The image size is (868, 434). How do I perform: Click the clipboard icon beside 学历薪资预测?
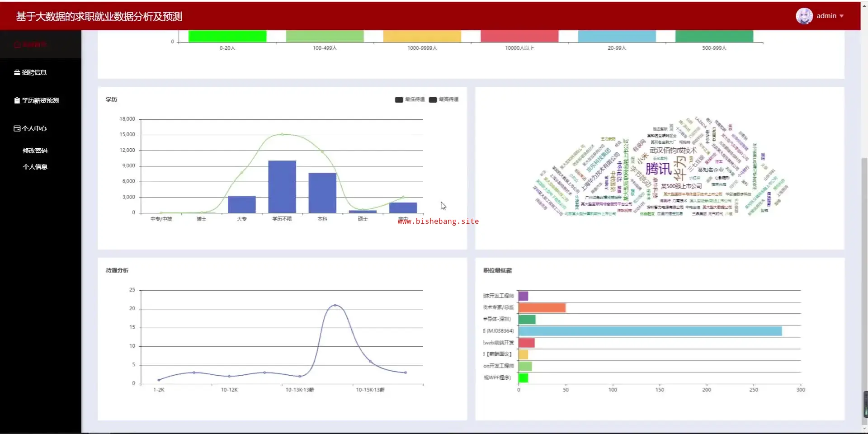coord(17,100)
